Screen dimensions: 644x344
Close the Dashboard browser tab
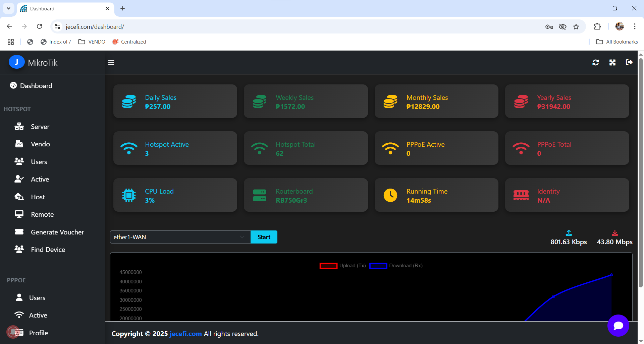coord(107,8)
